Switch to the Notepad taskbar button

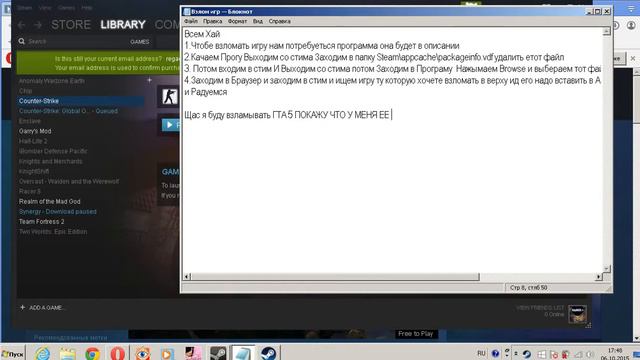point(242,353)
